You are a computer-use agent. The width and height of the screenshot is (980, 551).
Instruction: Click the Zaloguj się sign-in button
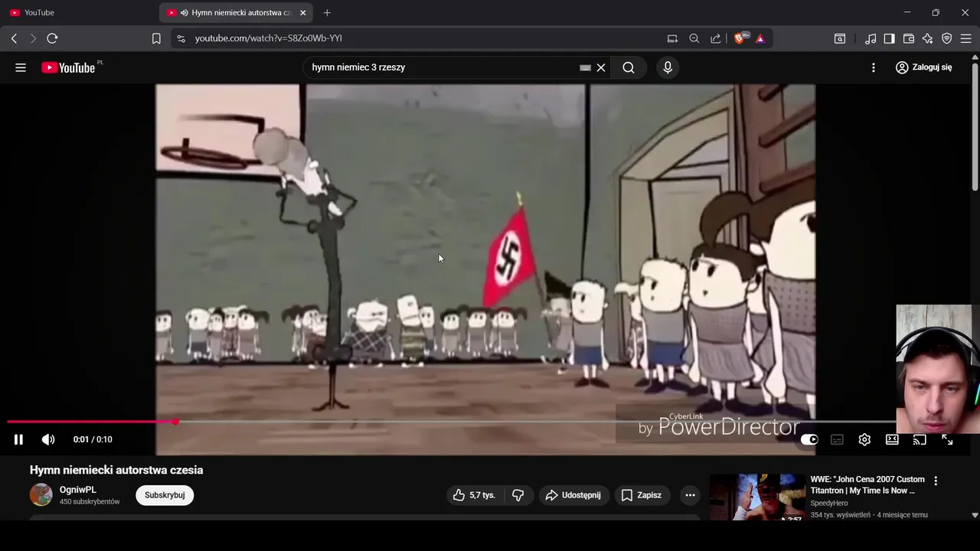click(x=923, y=67)
